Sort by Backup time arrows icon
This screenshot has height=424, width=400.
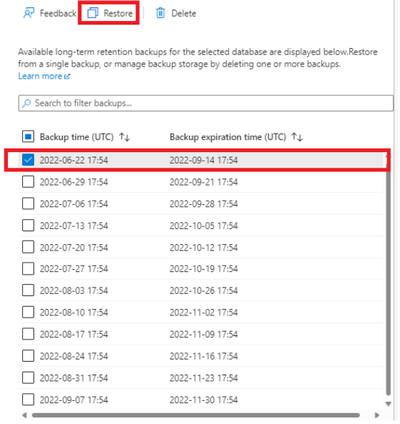coord(125,137)
